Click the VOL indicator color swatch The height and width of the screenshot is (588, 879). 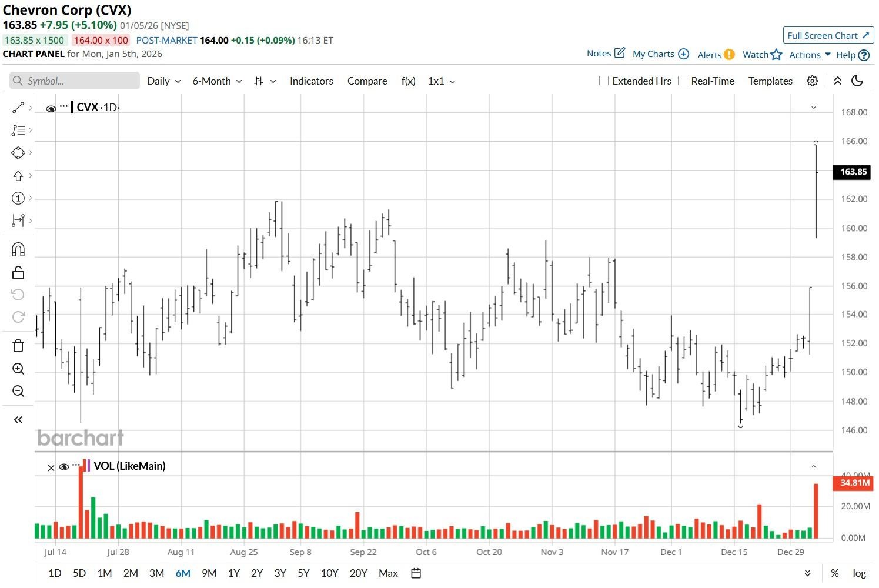(x=88, y=466)
